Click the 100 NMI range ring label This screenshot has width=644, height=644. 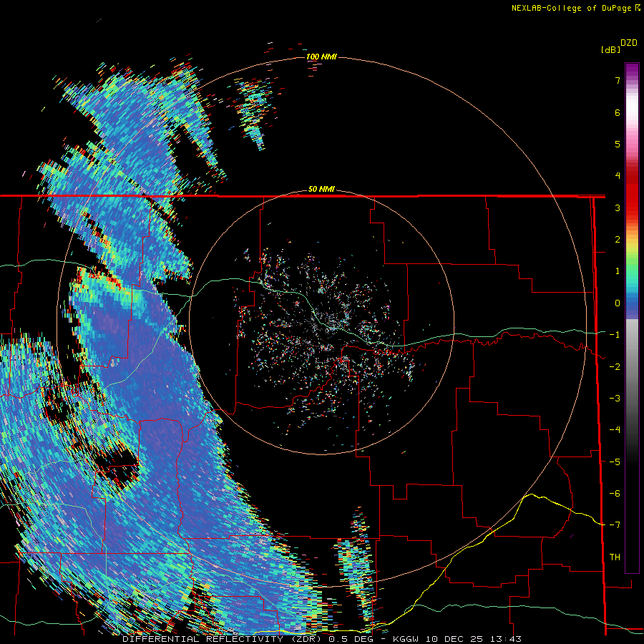321,57
